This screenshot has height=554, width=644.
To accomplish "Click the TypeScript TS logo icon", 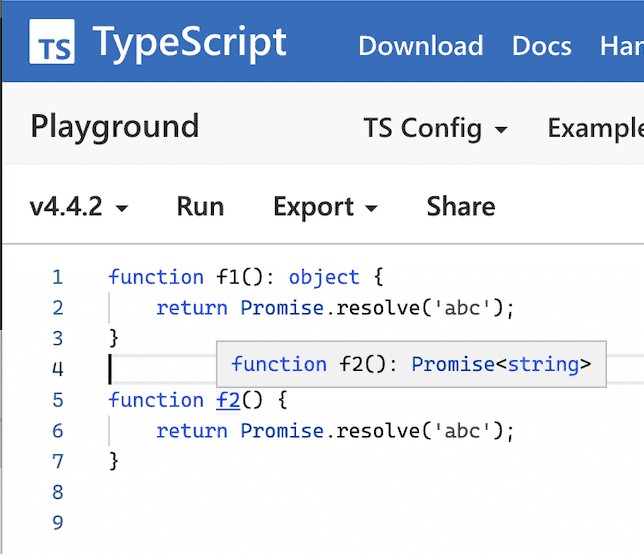I will (51, 43).
